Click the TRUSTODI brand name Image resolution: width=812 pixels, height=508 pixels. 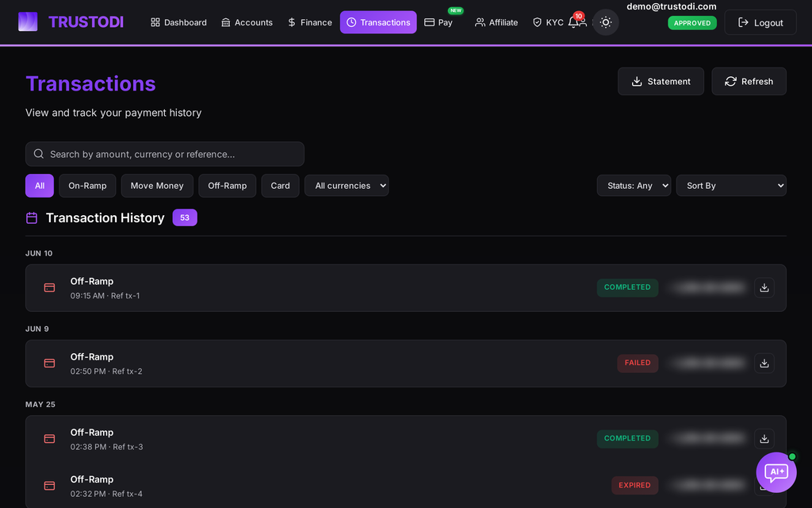click(x=86, y=22)
